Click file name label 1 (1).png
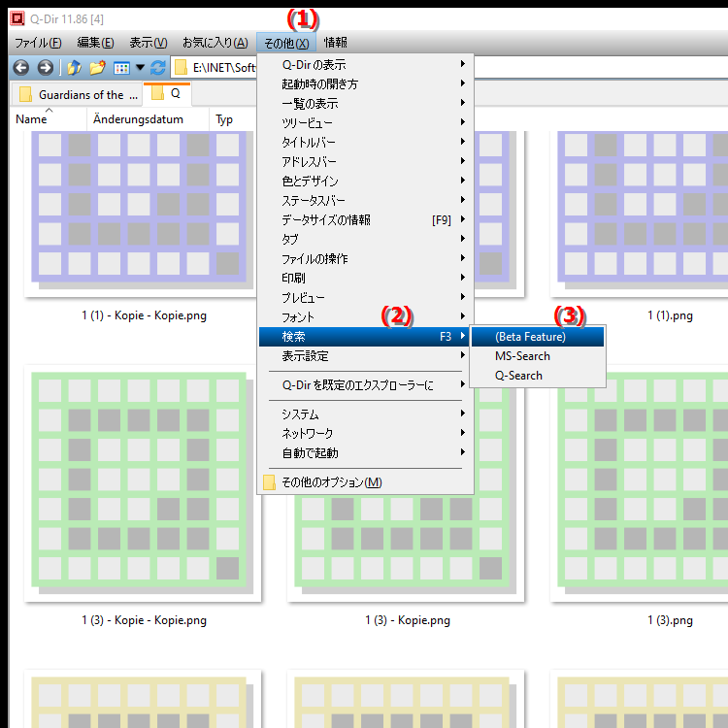The image size is (728, 728). [670, 316]
